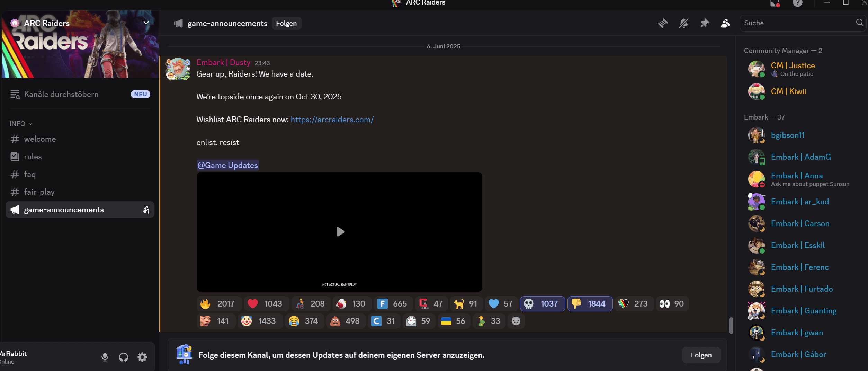Click Embark | Carson's avatar
Viewport: 868px width, 371px height.
pyautogui.click(x=757, y=223)
